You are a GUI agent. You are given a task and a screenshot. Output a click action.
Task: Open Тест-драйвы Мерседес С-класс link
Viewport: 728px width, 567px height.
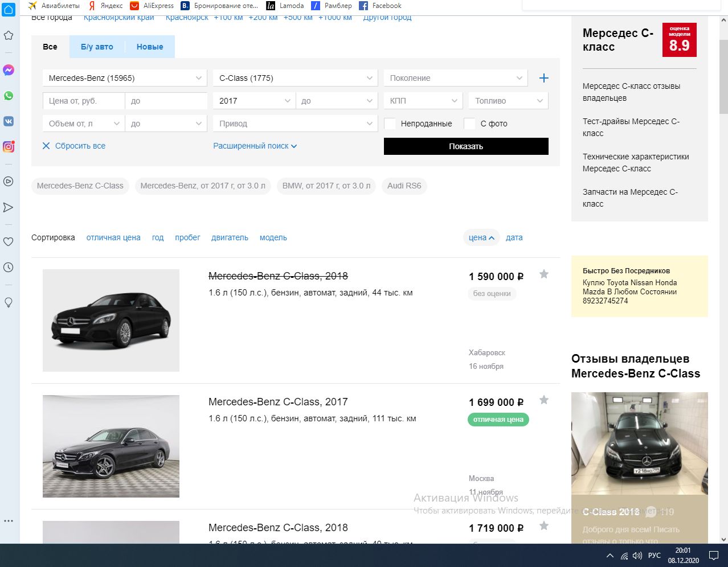(631, 127)
